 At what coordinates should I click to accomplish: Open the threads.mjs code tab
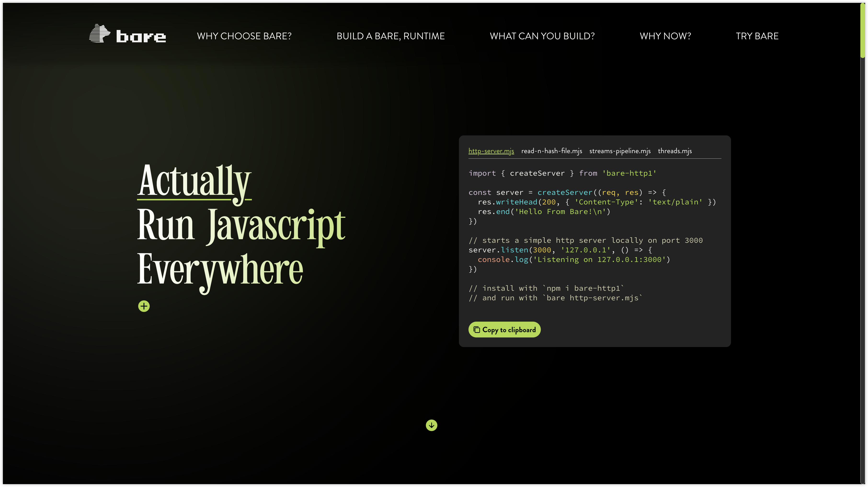click(674, 151)
